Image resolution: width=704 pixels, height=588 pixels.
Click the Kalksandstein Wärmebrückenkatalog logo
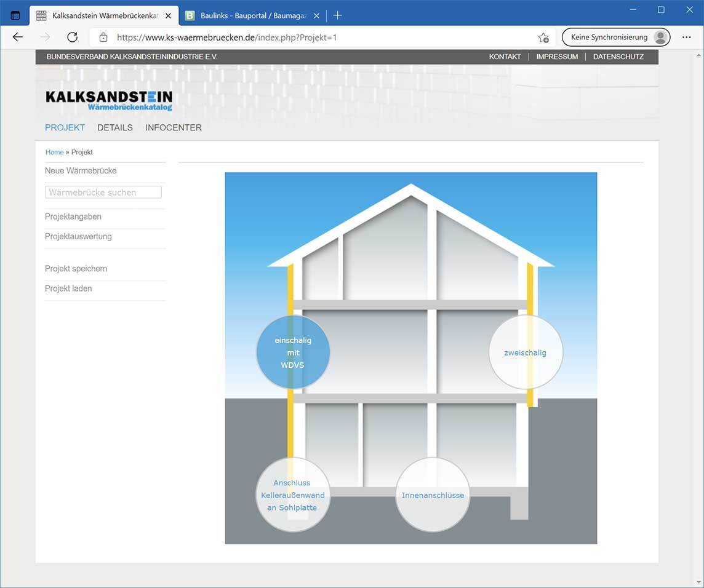tap(109, 100)
